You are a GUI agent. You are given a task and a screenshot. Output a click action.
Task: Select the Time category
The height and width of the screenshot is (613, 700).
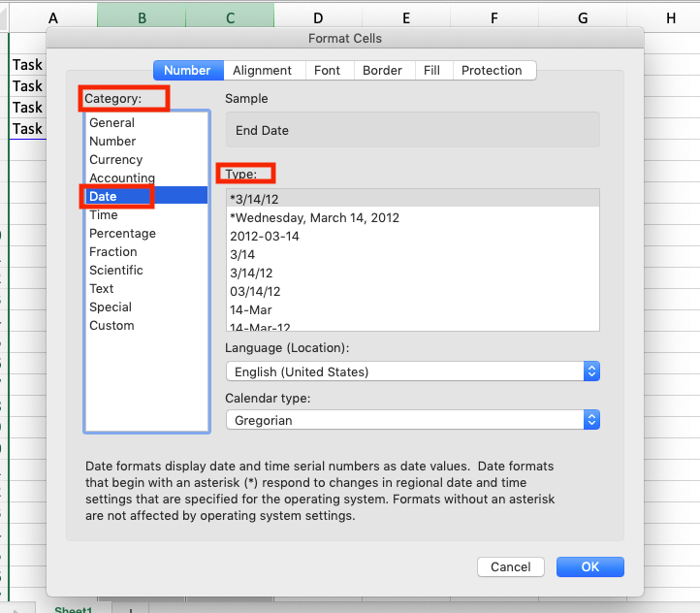pyautogui.click(x=146, y=214)
